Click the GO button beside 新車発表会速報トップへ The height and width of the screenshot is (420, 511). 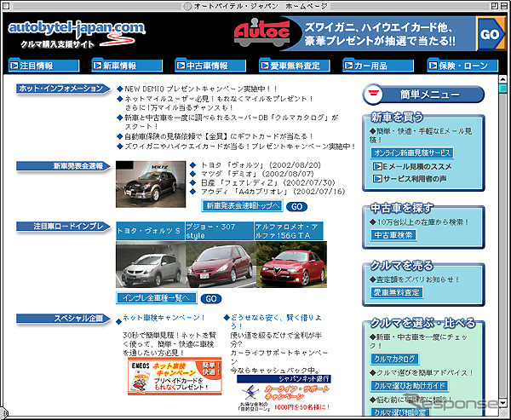pyautogui.click(x=296, y=206)
